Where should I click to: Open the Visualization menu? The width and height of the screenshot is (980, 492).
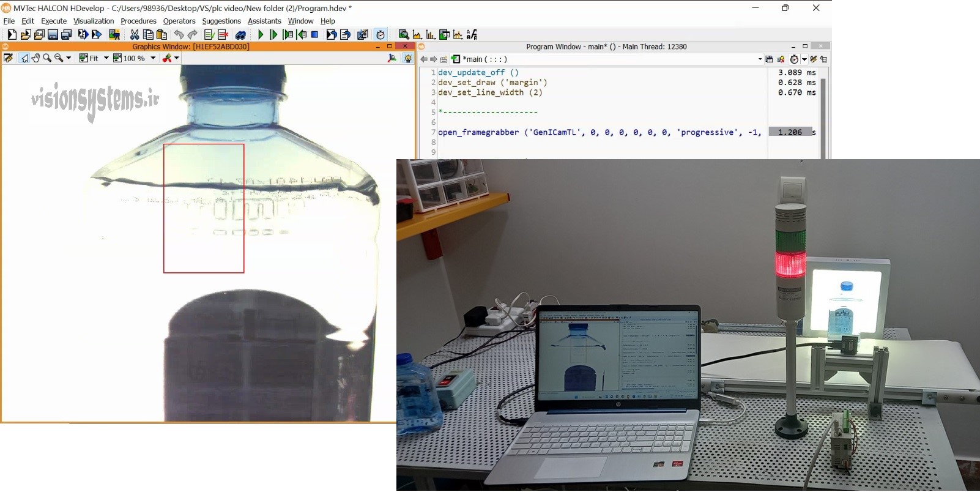point(94,21)
